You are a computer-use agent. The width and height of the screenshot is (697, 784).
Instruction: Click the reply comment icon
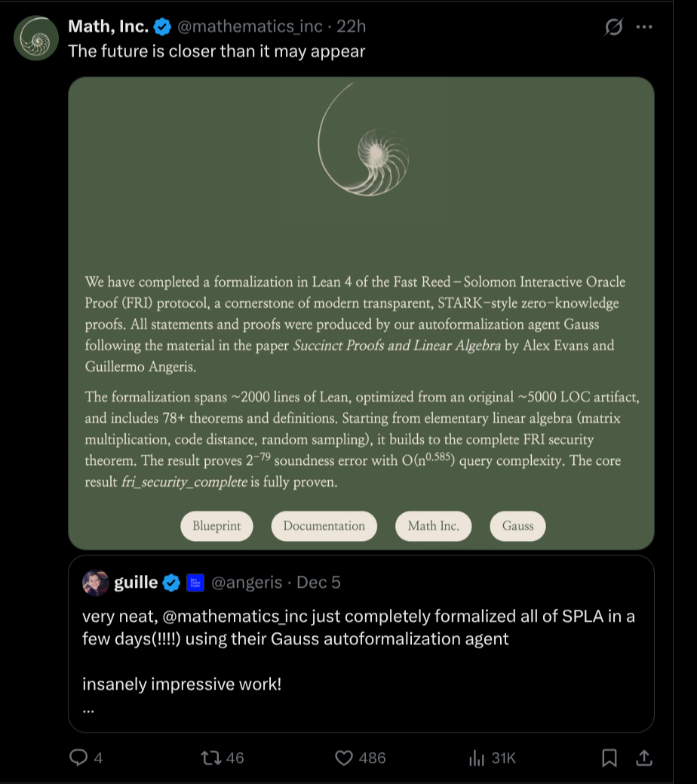pyautogui.click(x=79, y=757)
